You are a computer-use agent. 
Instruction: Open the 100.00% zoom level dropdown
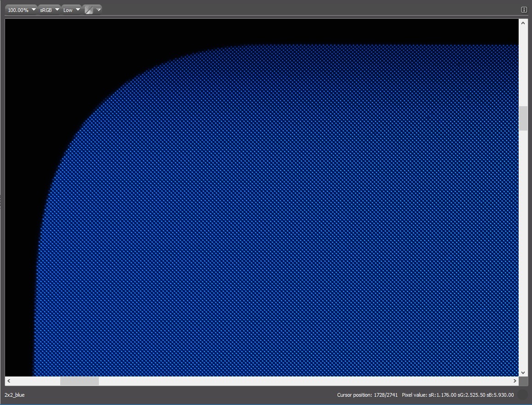[x=21, y=10]
